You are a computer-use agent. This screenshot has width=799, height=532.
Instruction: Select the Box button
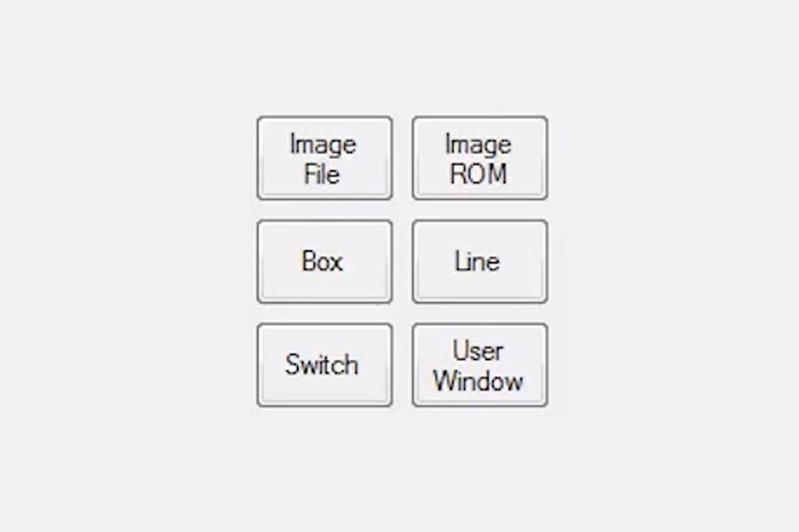tap(324, 261)
